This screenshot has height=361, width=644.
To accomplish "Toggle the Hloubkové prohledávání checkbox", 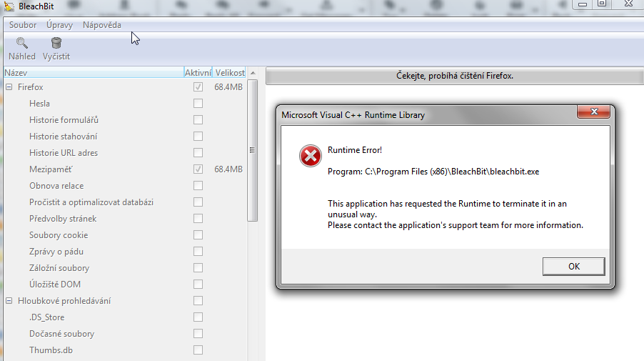I will pos(198,301).
